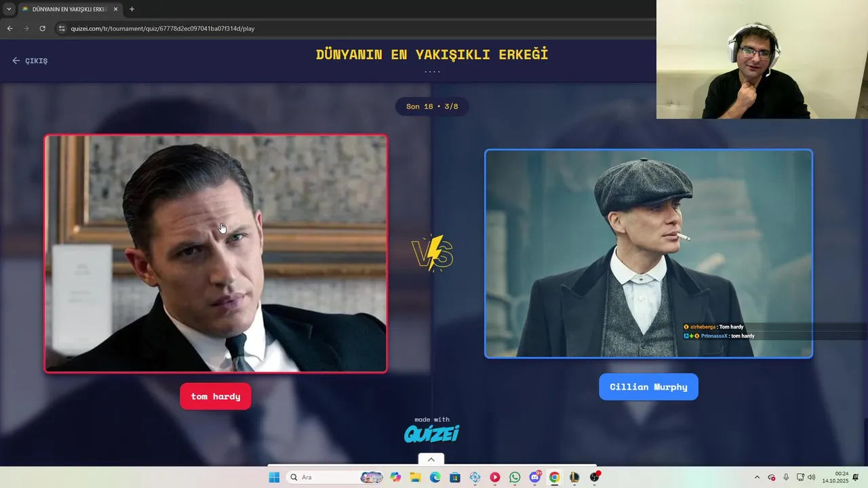Image resolution: width=868 pixels, height=488 pixels.
Task: Open network settings tray icon
Action: [800, 477]
